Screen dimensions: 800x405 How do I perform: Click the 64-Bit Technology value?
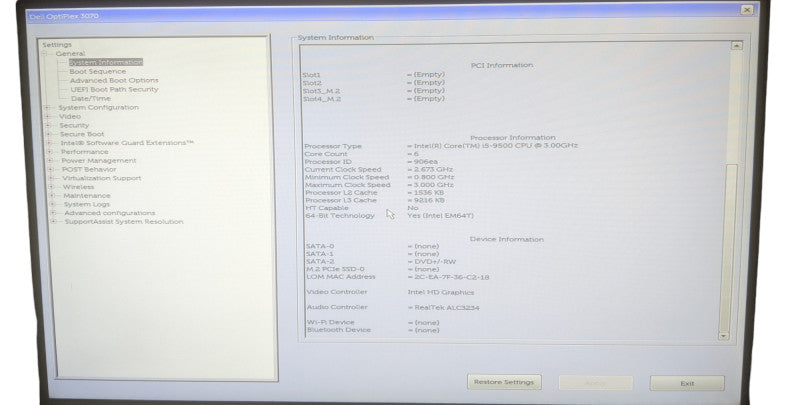click(x=440, y=216)
